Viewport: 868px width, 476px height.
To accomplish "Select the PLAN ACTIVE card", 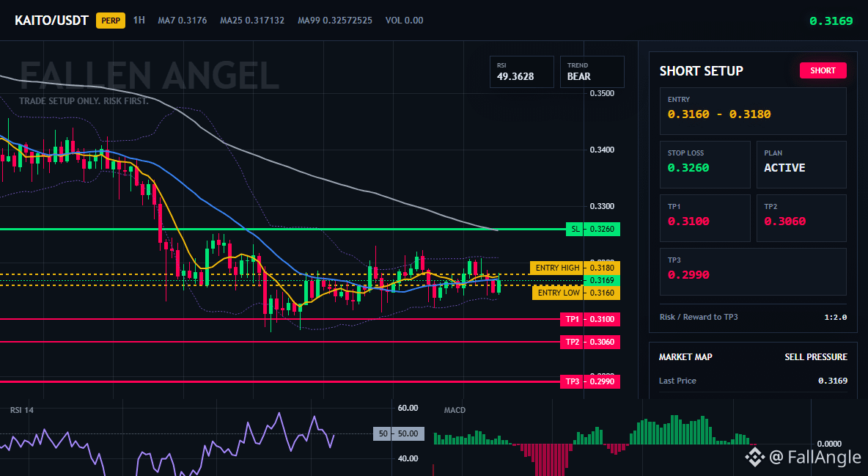I will click(801, 164).
